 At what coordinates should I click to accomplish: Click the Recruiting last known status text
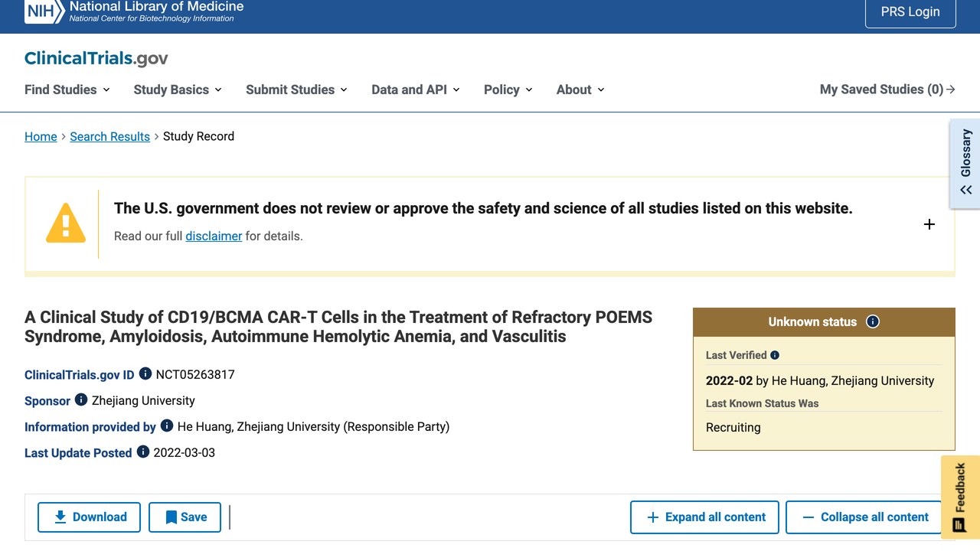(x=733, y=428)
